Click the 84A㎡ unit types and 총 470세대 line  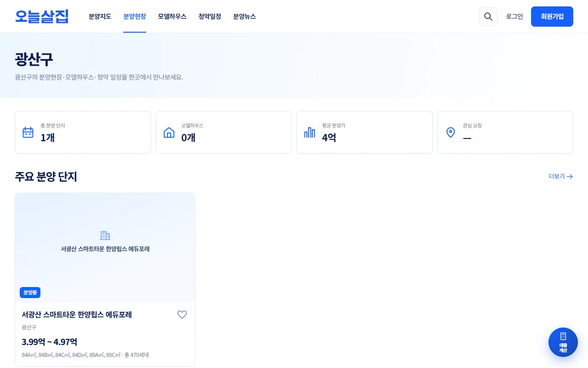coord(85,355)
